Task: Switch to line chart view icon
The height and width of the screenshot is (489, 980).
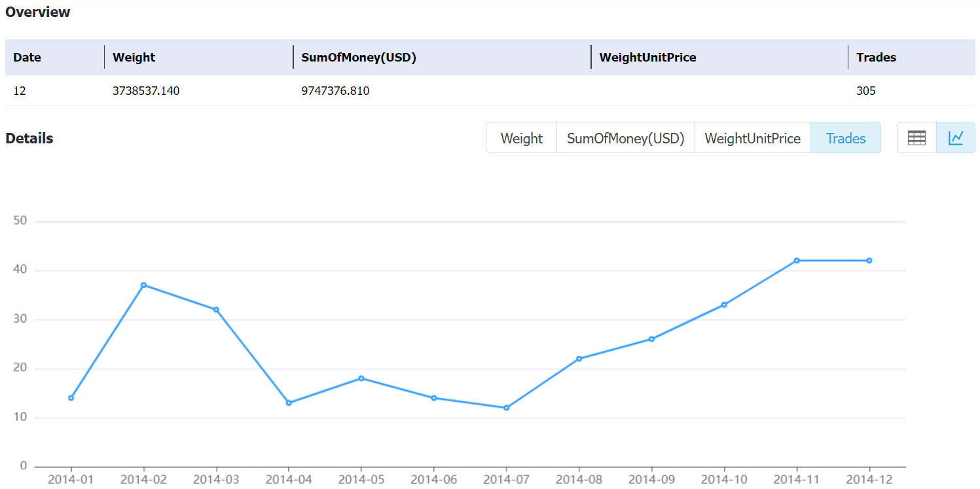Action: click(956, 137)
